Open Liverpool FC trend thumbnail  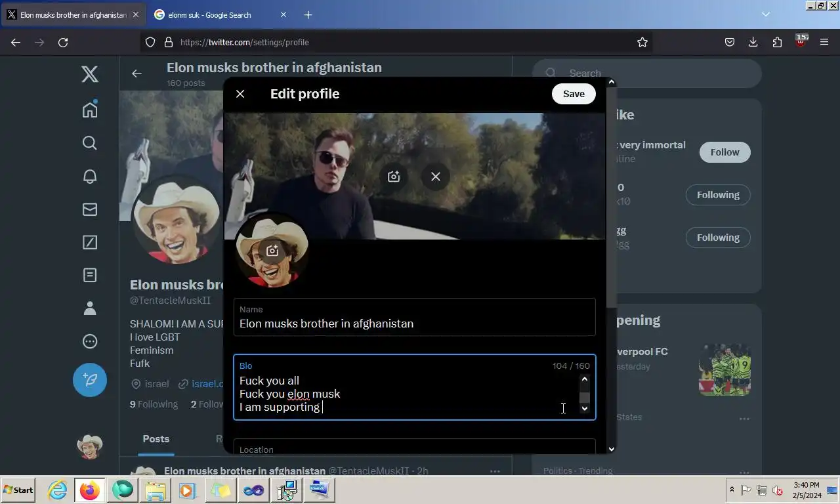click(x=724, y=369)
